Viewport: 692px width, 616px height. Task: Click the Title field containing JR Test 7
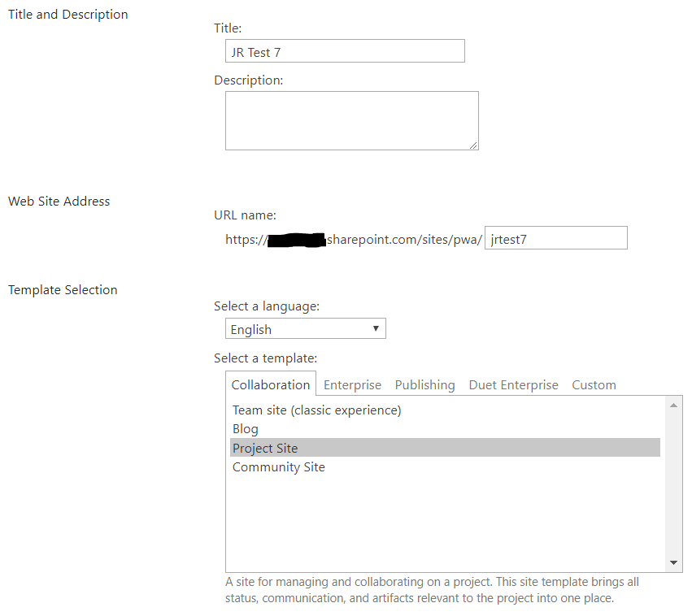point(345,51)
